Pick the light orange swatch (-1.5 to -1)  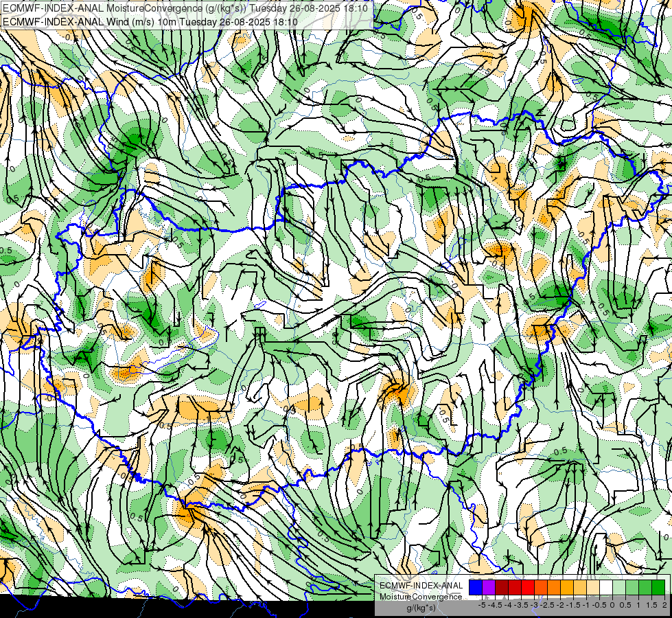pos(580,587)
